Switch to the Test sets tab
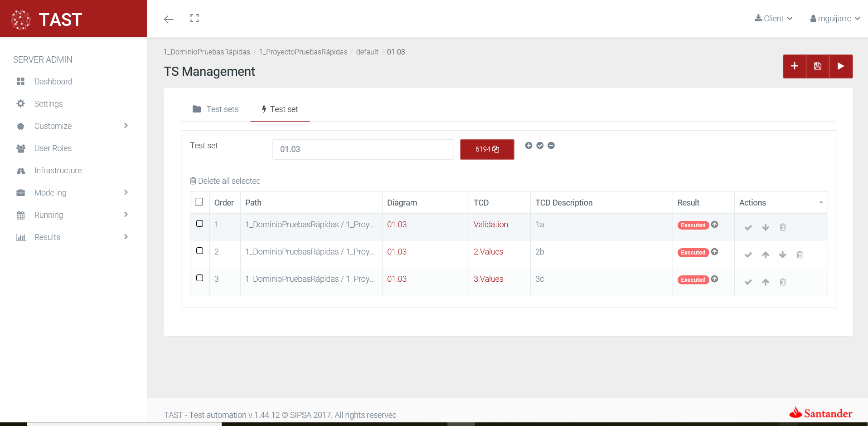Screen dimensions: 868x426 (x=216, y=109)
